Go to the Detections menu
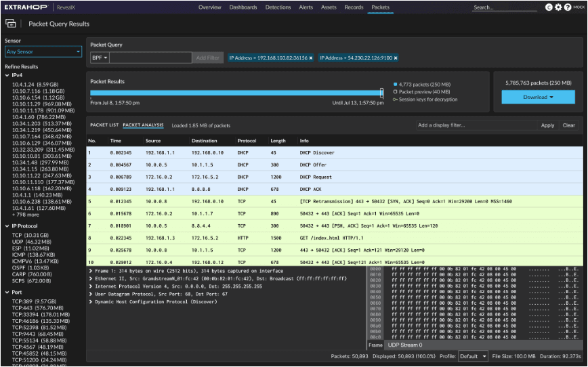Viewport: 588px width, 367px height. [x=278, y=7]
